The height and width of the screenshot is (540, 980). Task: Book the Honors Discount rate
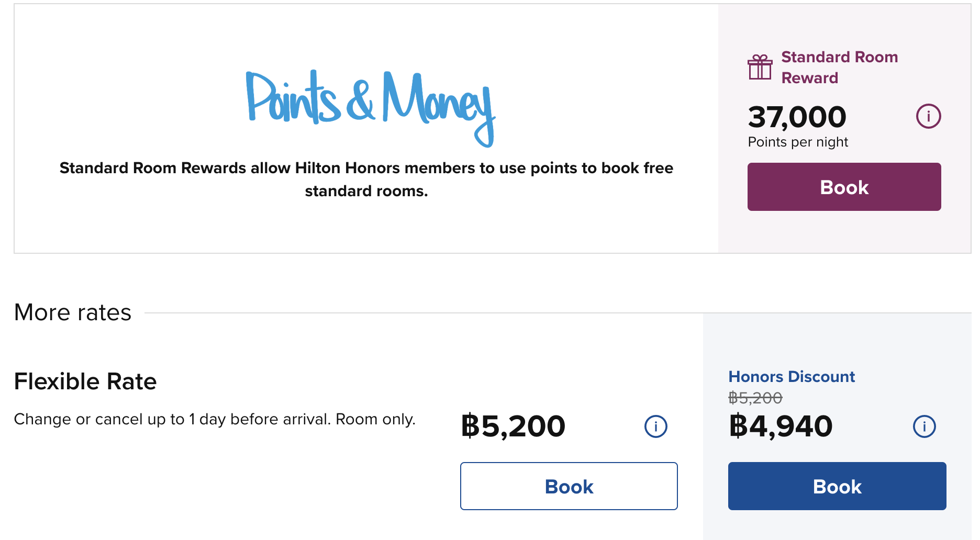(837, 486)
